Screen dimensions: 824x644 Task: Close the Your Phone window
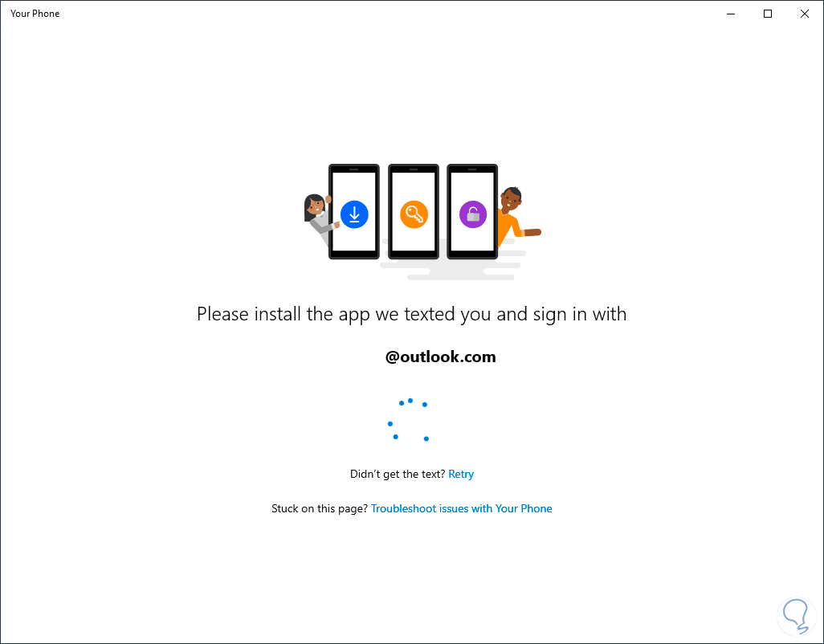click(x=805, y=14)
